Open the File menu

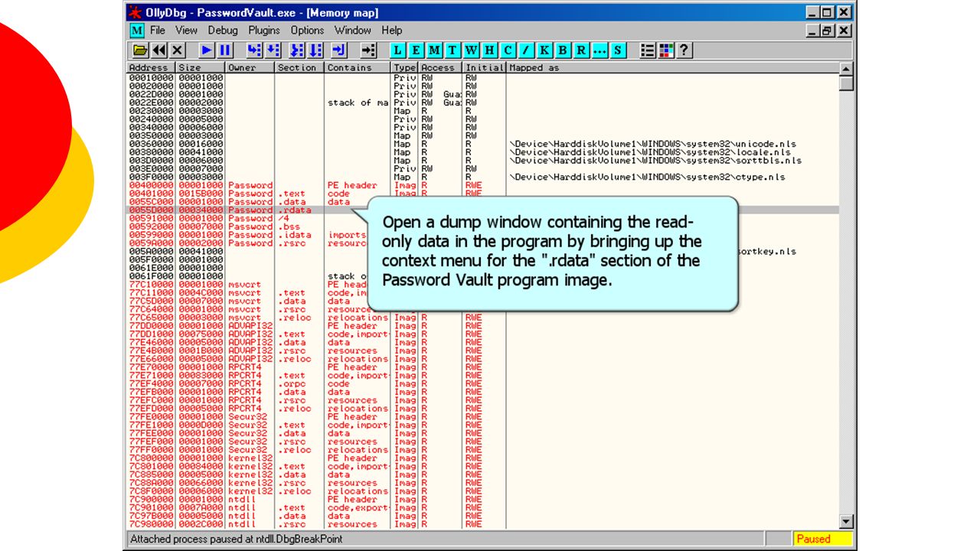(158, 31)
